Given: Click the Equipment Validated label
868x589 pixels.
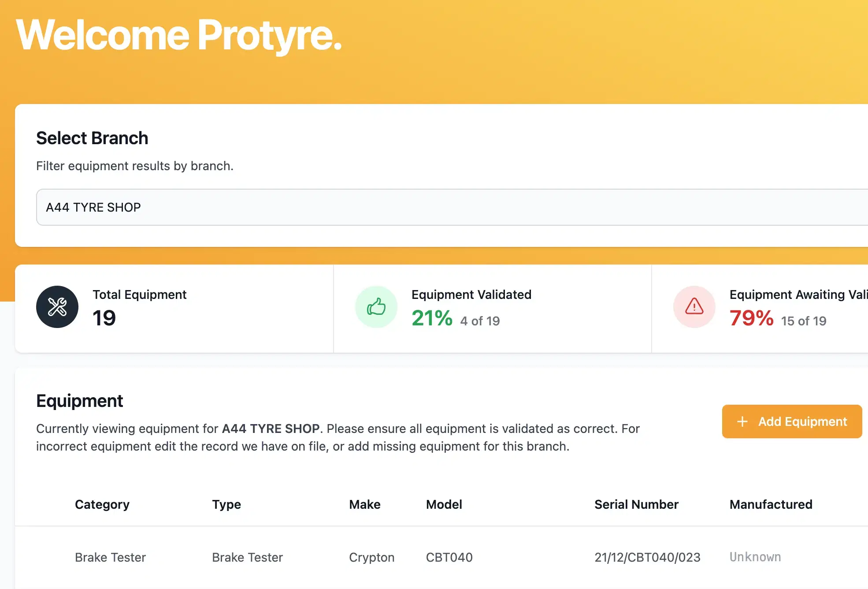Looking at the screenshot, I should (471, 294).
